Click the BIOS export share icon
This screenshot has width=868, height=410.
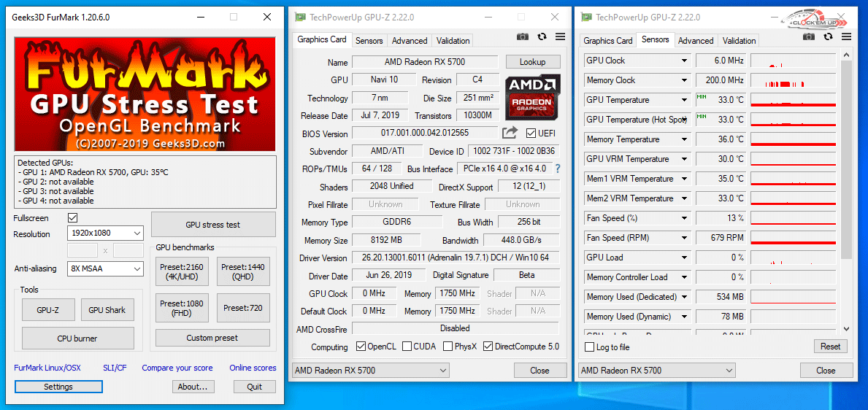tap(510, 133)
